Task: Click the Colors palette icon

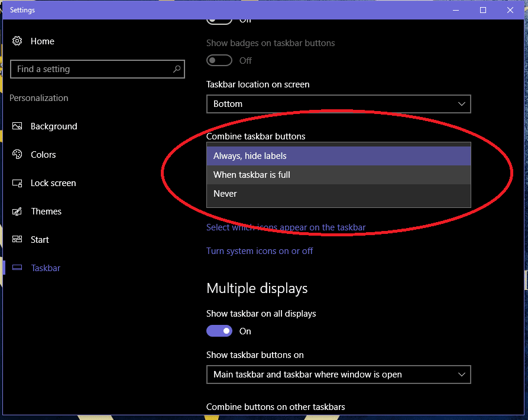Action: click(x=18, y=155)
